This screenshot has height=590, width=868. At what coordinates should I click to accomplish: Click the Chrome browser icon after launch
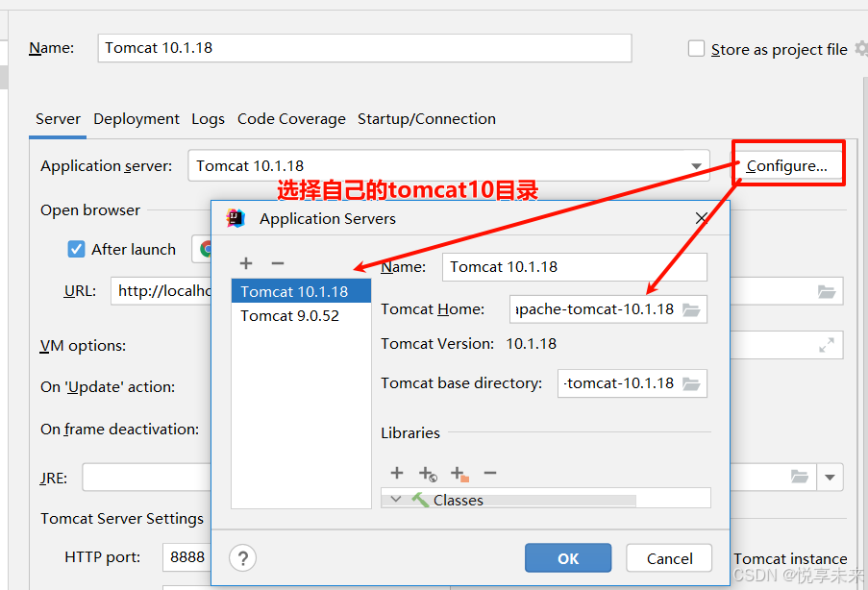207,249
